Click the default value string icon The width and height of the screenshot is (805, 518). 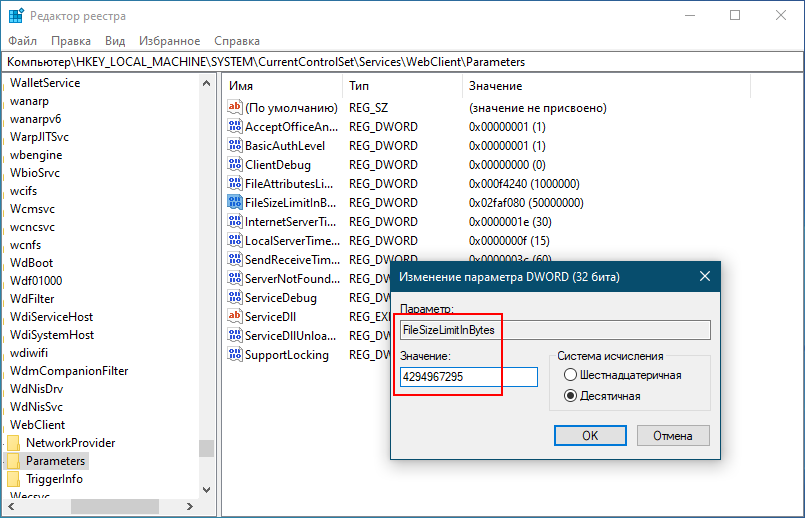click(235, 107)
